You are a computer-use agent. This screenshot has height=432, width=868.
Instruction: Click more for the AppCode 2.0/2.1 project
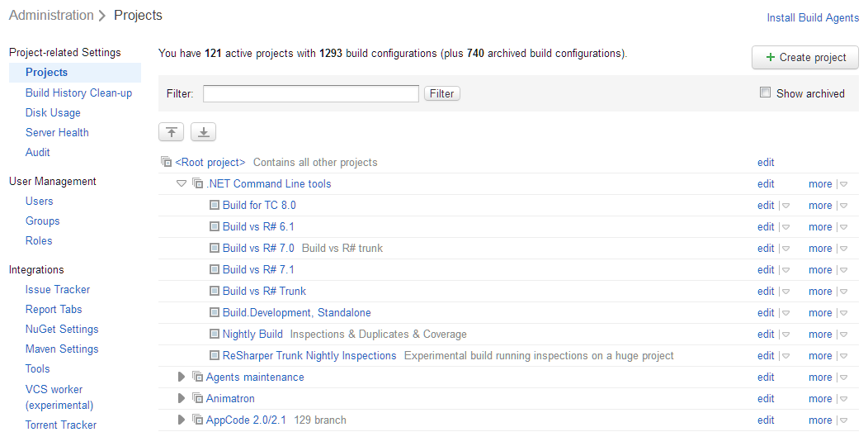[x=820, y=420]
